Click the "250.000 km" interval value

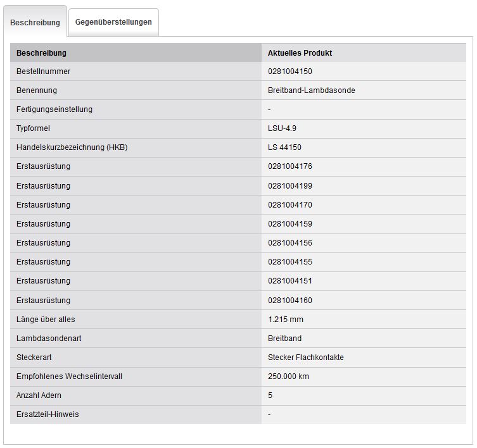288,376
